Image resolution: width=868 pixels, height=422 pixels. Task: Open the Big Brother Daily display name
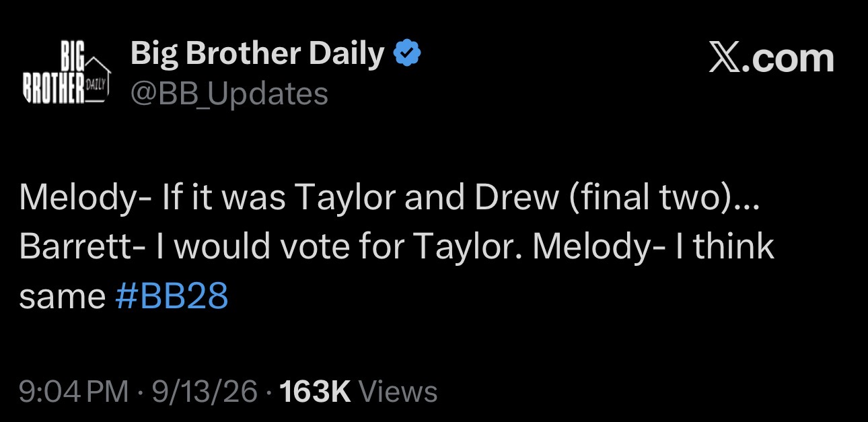(258, 53)
